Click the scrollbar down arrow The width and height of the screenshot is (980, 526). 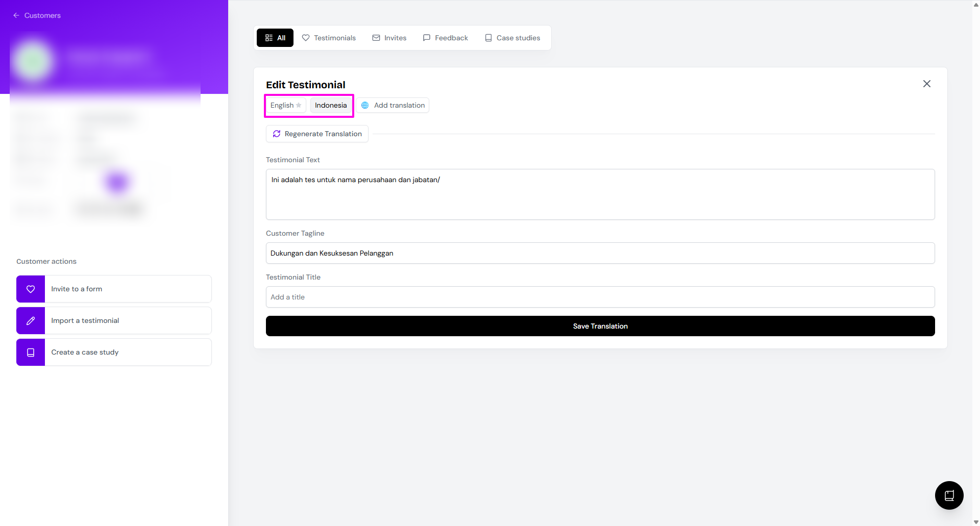tap(976, 522)
